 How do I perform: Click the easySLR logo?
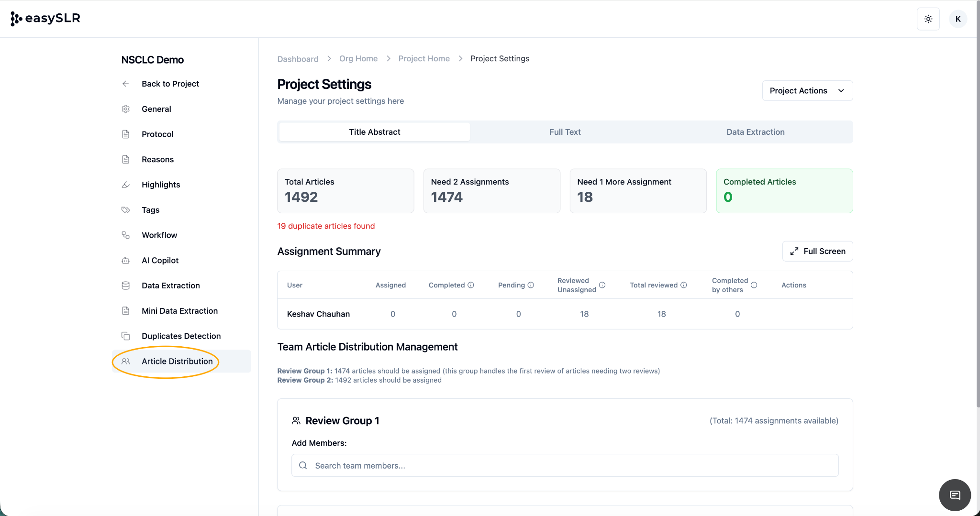(x=45, y=18)
